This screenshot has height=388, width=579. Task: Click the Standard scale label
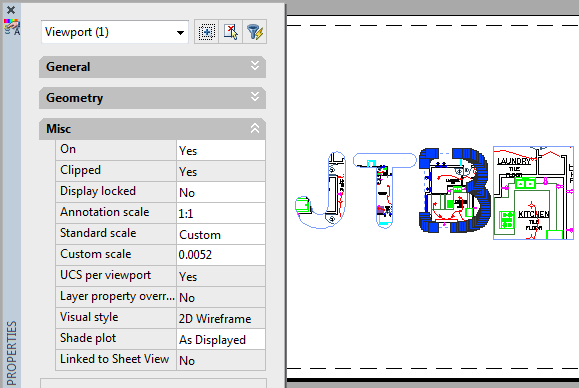(x=98, y=233)
